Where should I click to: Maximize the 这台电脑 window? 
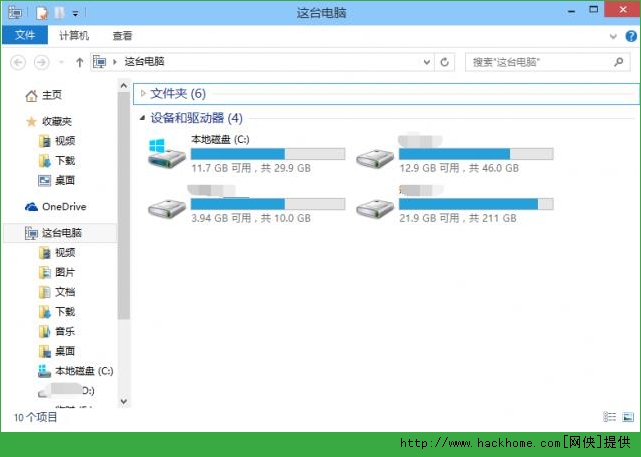[593, 9]
